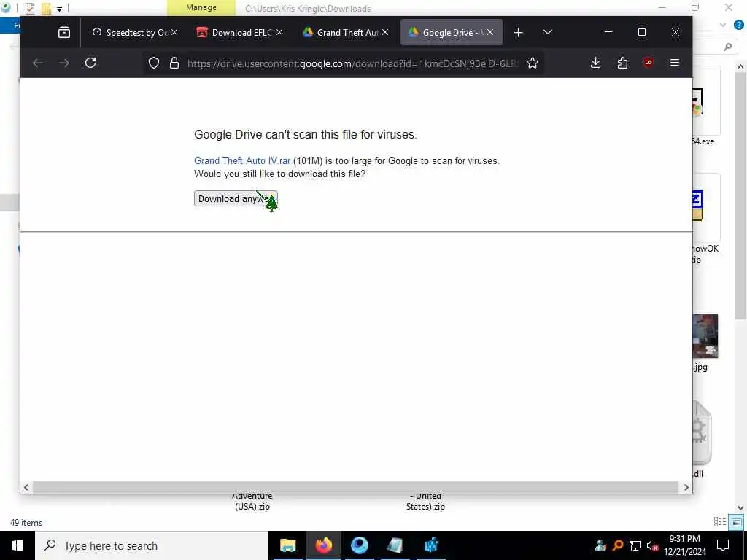Screen dimensions: 747x560
Task: Open Explorer help question mark icon
Action: [x=739, y=25]
